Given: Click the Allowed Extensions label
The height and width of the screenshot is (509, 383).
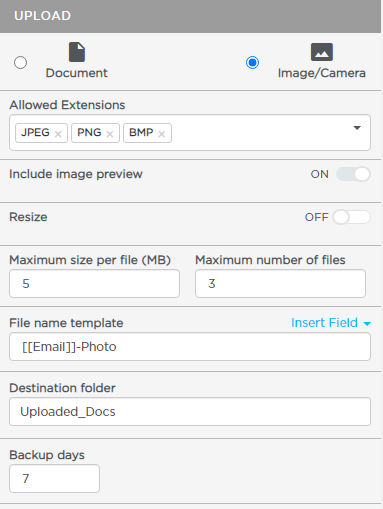Looking at the screenshot, I should coord(67,105).
